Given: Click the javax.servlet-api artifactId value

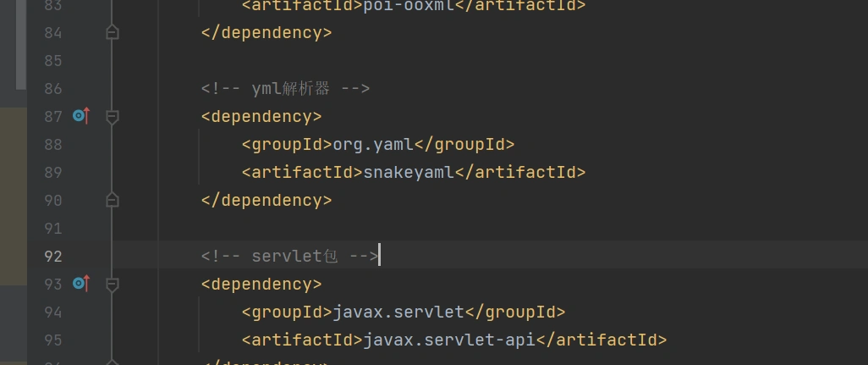Looking at the screenshot, I should point(449,340).
